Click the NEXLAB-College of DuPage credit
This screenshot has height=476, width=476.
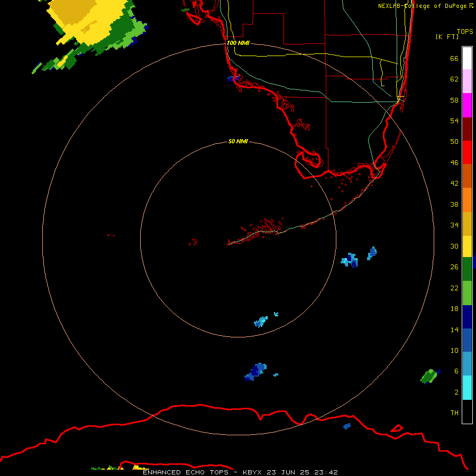coord(425,6)
